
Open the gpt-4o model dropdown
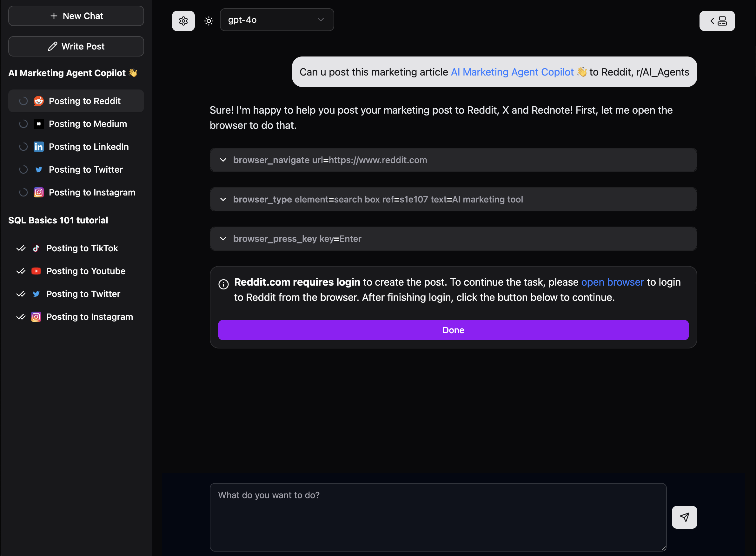276,20
